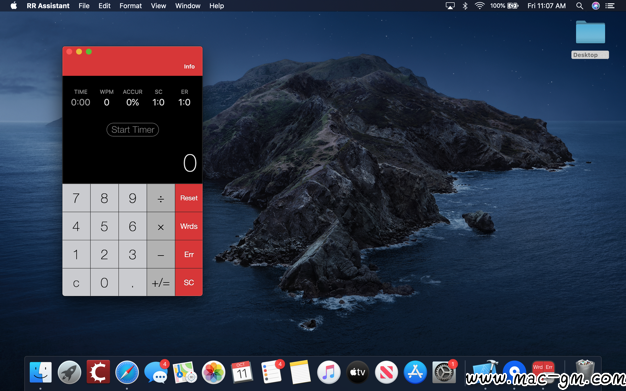
Task: Tap the 3 key on keypad
Action: pyautogui.click(x=133, y=254)
